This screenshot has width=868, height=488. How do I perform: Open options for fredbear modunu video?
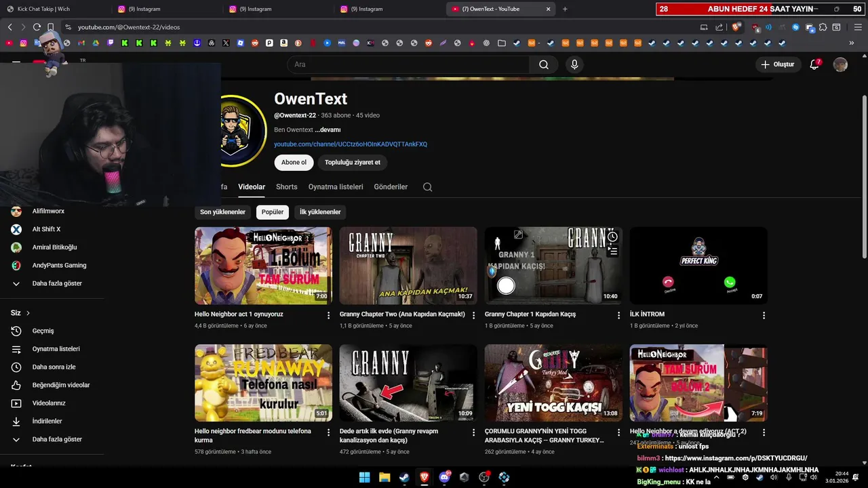pyautogui.click(x=329, y=432)
